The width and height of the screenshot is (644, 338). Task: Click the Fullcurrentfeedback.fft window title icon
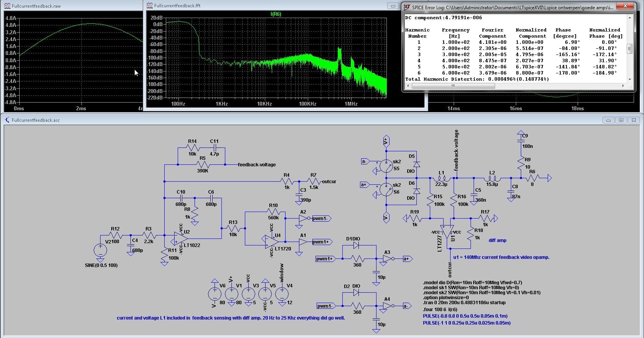(150, 5)
